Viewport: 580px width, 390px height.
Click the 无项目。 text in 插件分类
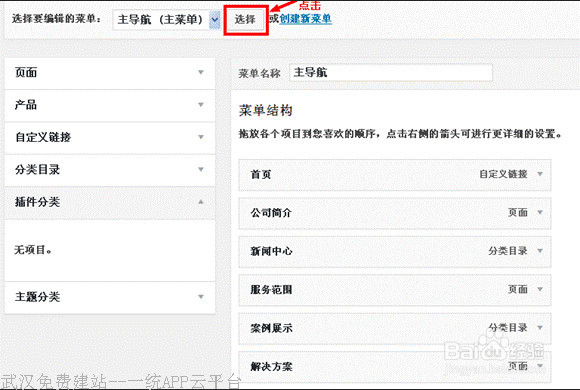point(33,250)
